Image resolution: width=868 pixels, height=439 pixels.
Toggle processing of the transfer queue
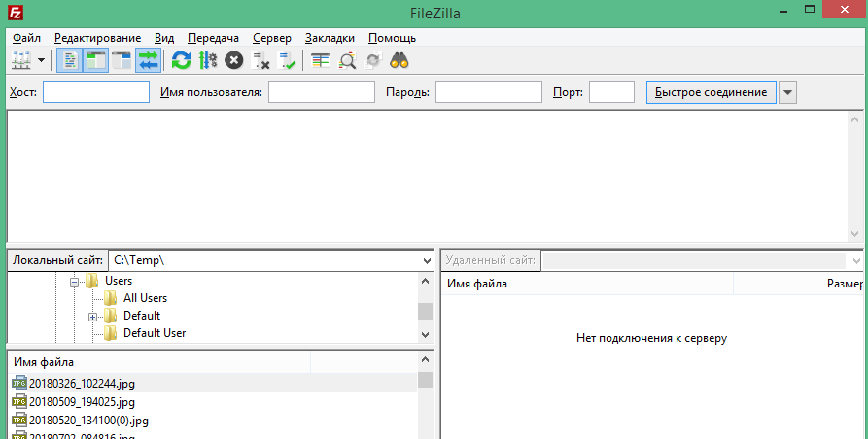click(207, 60)
